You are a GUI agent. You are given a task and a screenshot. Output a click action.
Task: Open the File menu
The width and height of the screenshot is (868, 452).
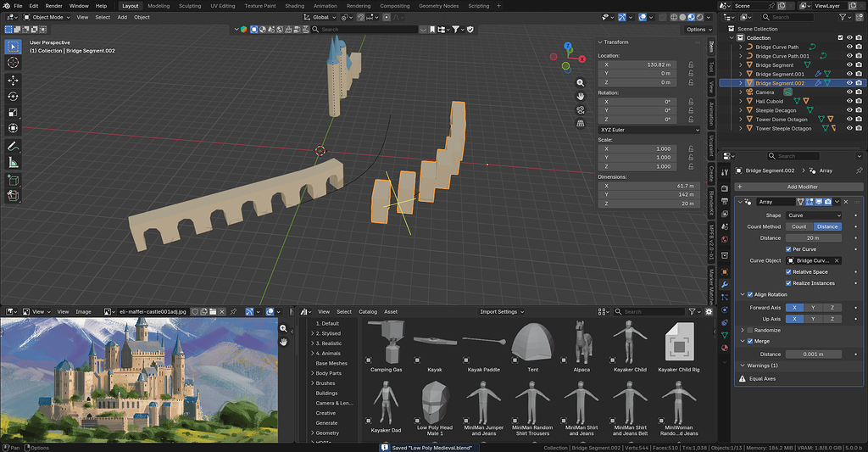coord(18,6)
